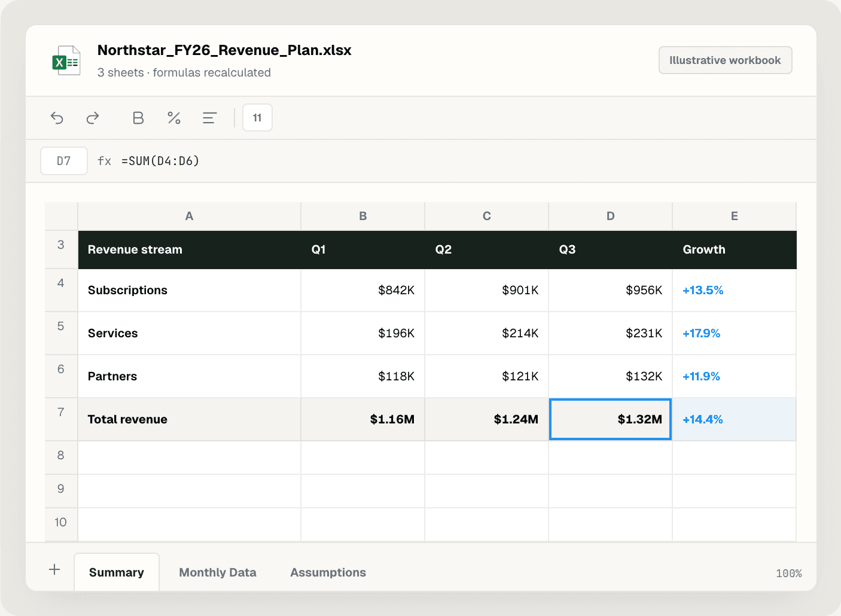
Task: Click the Growth header cell
Action: (735, 249)
